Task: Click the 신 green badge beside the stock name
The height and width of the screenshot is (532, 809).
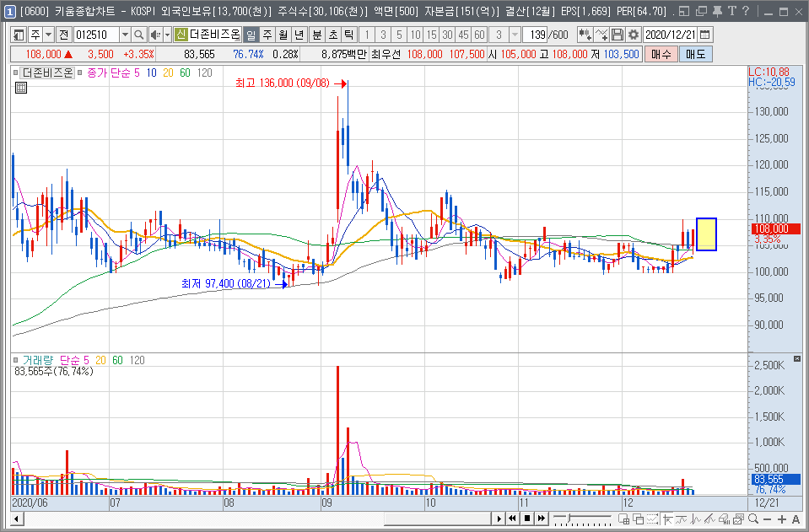Action: (x=181, y=35)
